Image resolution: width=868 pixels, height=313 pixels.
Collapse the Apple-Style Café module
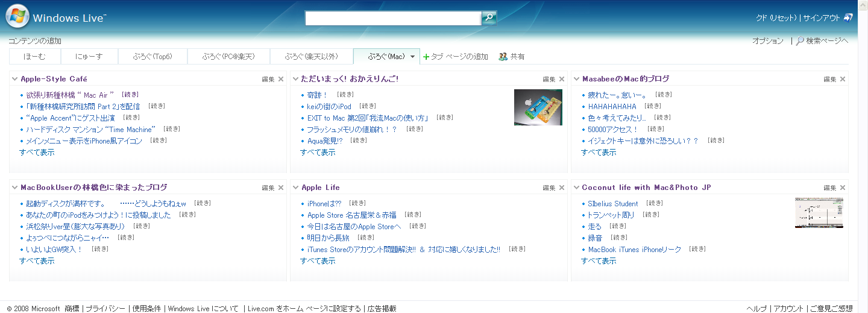click(15, 79)
